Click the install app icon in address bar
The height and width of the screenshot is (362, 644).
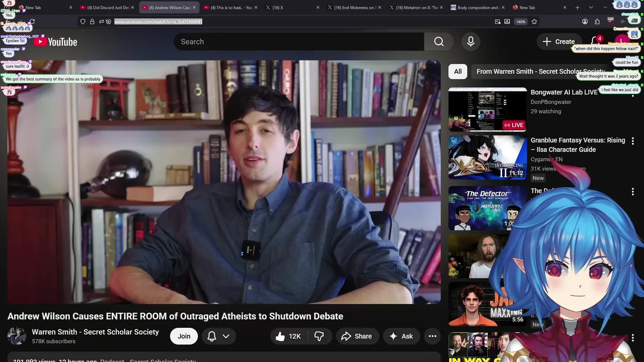click(507, 22)
